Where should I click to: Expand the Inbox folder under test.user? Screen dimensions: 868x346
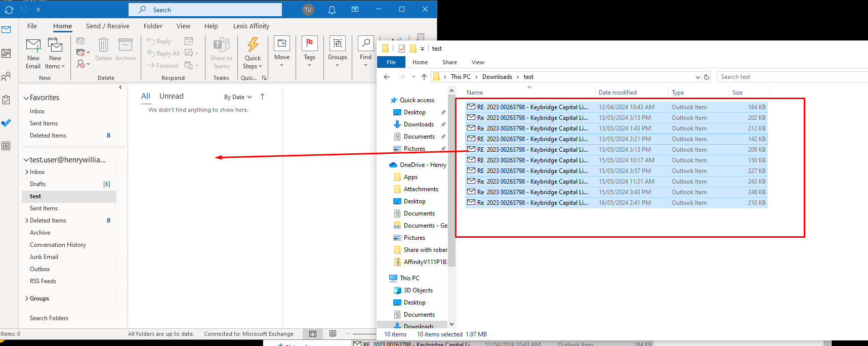click(27, 172)
